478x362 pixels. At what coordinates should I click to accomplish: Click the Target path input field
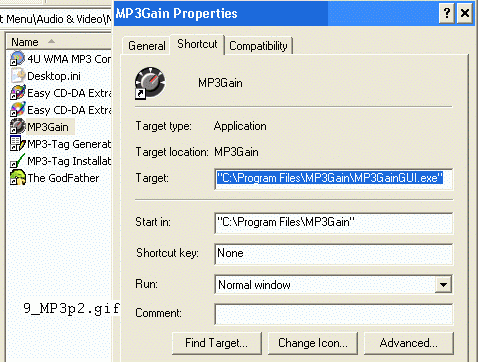pyautogui.click(x=334, y=178)
